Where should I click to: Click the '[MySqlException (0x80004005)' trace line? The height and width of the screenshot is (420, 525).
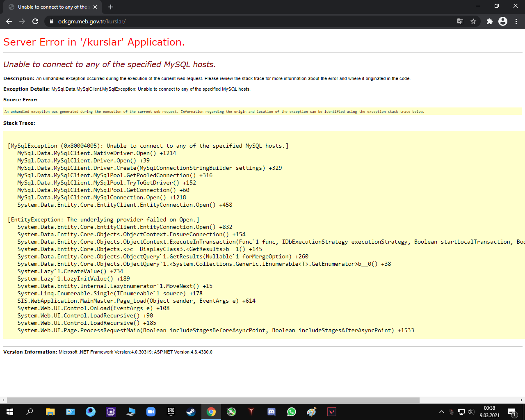pyautogui.click(x=148, y=146)
